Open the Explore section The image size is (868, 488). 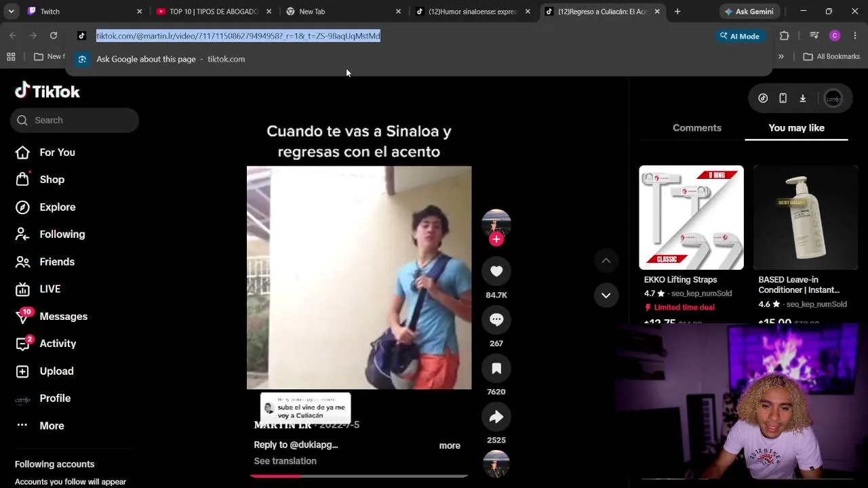click(x=45, y=207)
